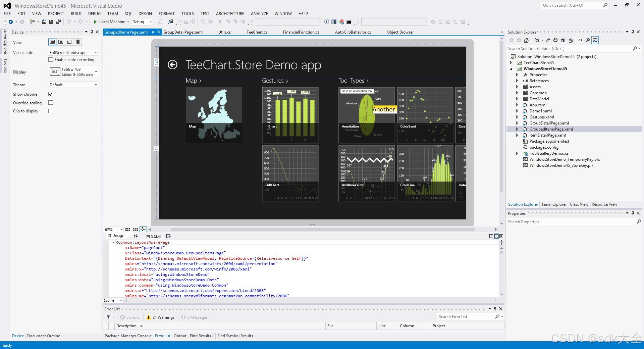Click the Server Explorer side tab
Viewport: 644px width, 349px height.
click(x=5, y=42)
